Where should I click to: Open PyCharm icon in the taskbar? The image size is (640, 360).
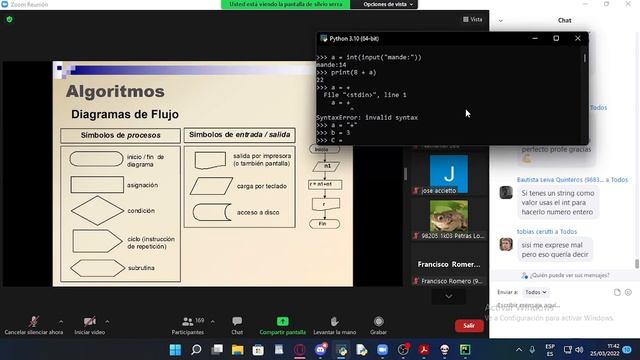[465, 350]
